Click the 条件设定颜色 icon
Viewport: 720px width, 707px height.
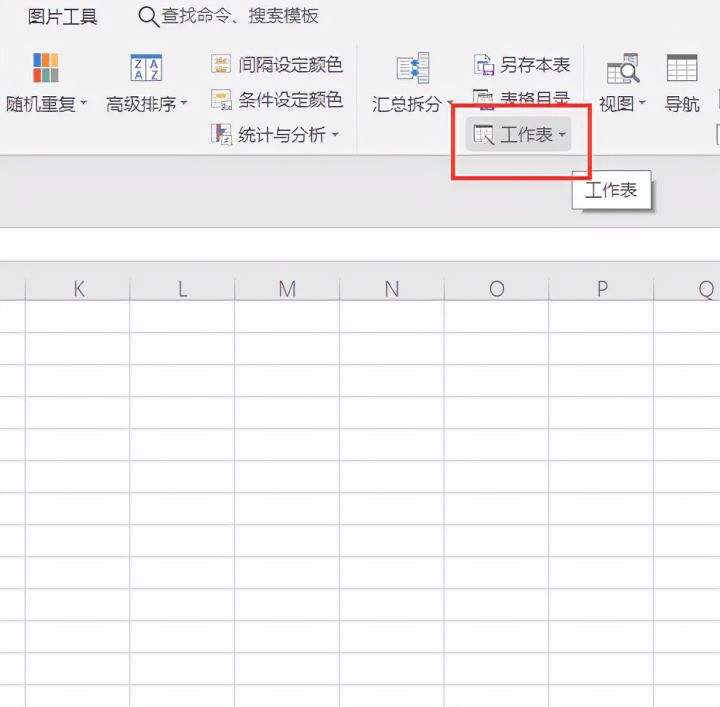pos(221,100)
